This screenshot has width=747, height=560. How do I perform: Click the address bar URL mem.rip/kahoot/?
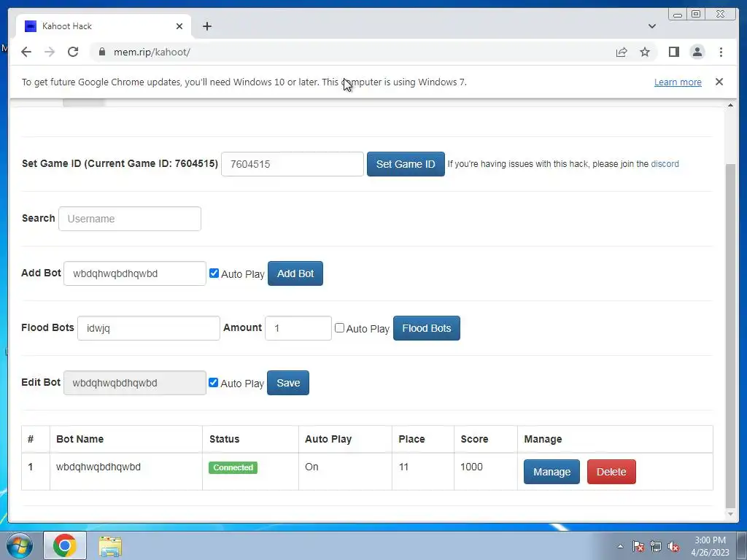[x=152, y=52]
